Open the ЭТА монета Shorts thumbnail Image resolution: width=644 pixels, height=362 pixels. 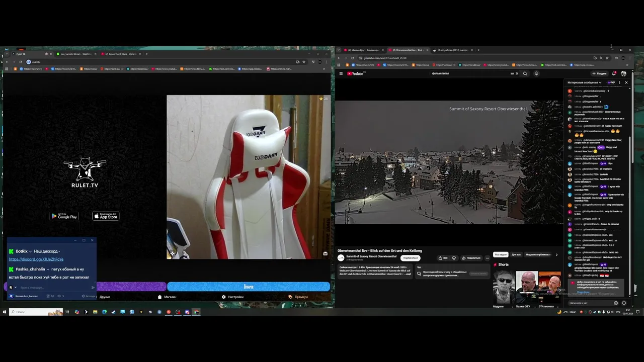pos(549,287)
